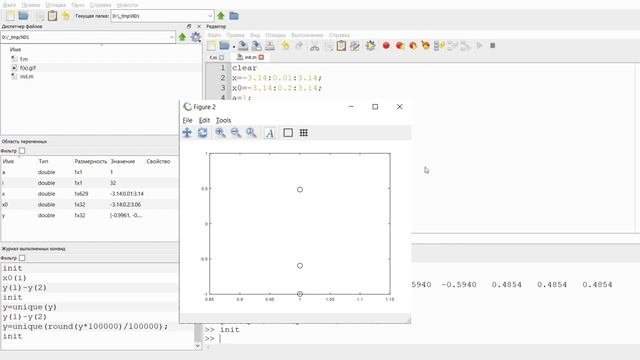640x360 pixels.
Task: Select the Insert Text 'A' tool in Figure 2
Action: point(270,133)
